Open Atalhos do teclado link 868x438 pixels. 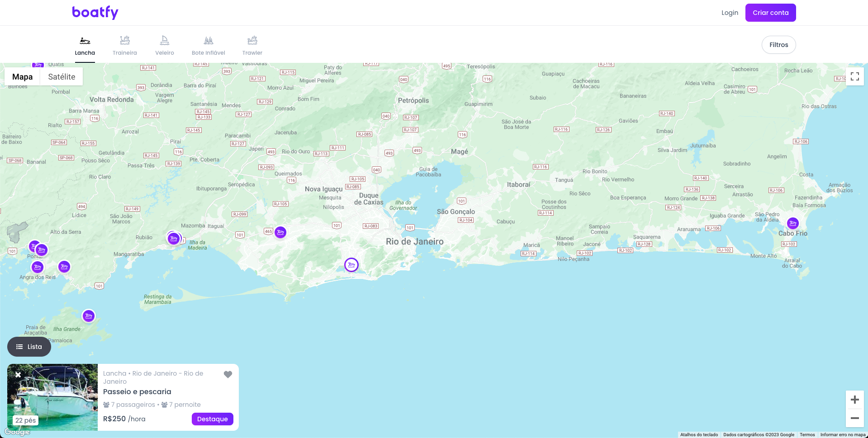pyautogui.click(x=699, y=435)
